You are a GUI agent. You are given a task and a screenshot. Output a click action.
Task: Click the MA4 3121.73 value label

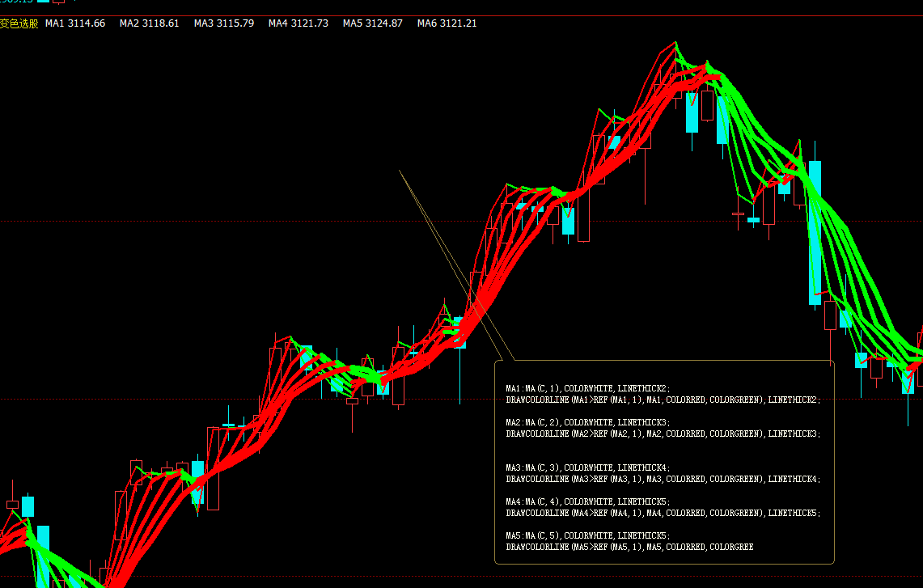[x=298, y=23]
